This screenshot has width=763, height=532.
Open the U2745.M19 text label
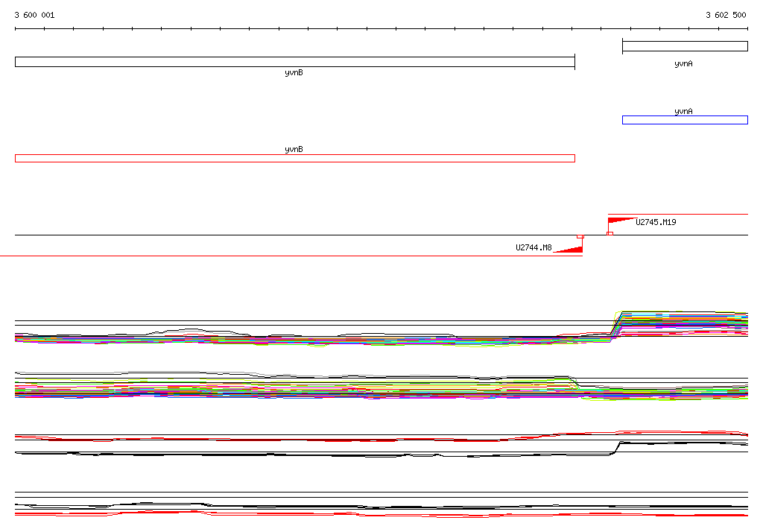point(656,222)
